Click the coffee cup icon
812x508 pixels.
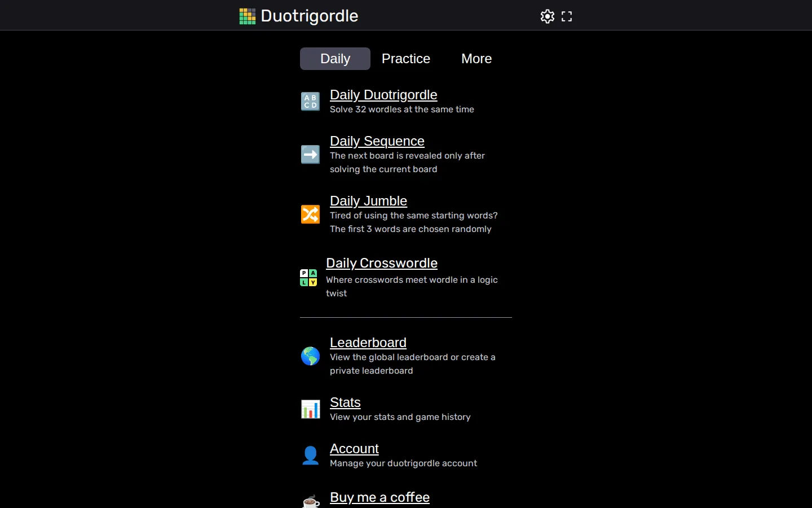(x=310, y=501)
